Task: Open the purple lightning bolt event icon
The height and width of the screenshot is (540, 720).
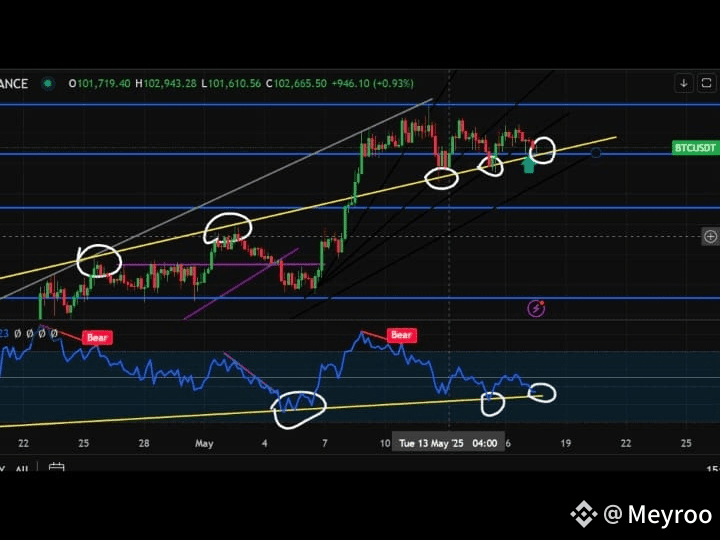Action: pos(536,308)
